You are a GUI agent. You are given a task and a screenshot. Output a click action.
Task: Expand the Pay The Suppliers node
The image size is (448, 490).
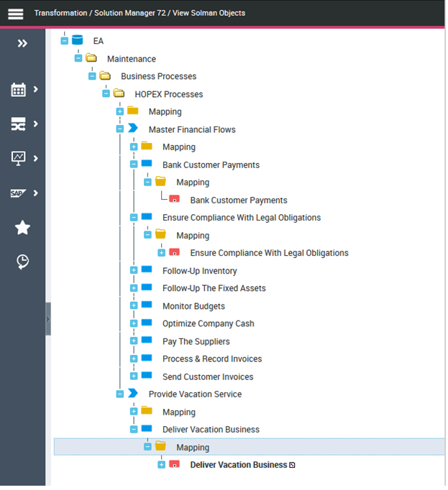coord(134,341)
